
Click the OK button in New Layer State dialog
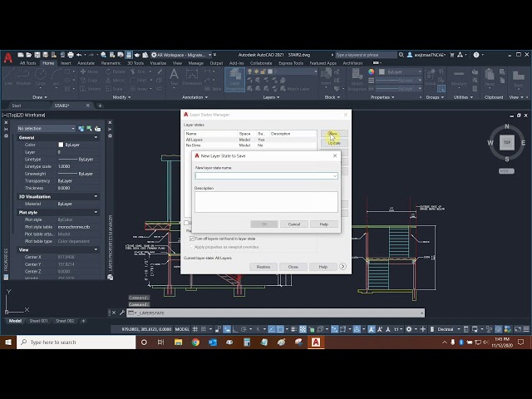click(x=264, y=224)
